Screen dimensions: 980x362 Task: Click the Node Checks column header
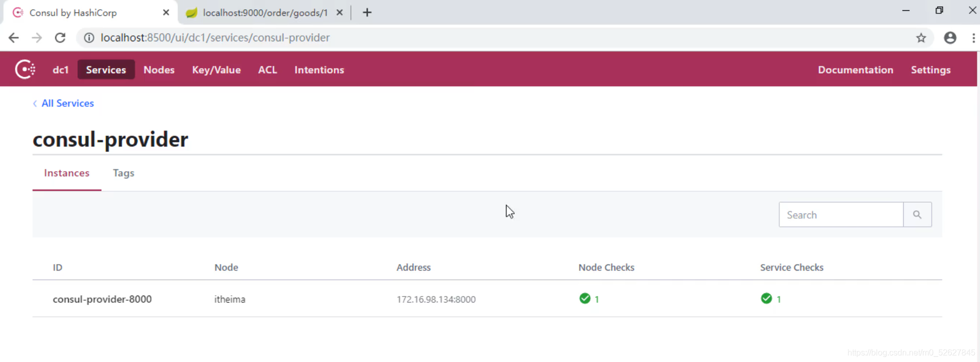point(606,267)
